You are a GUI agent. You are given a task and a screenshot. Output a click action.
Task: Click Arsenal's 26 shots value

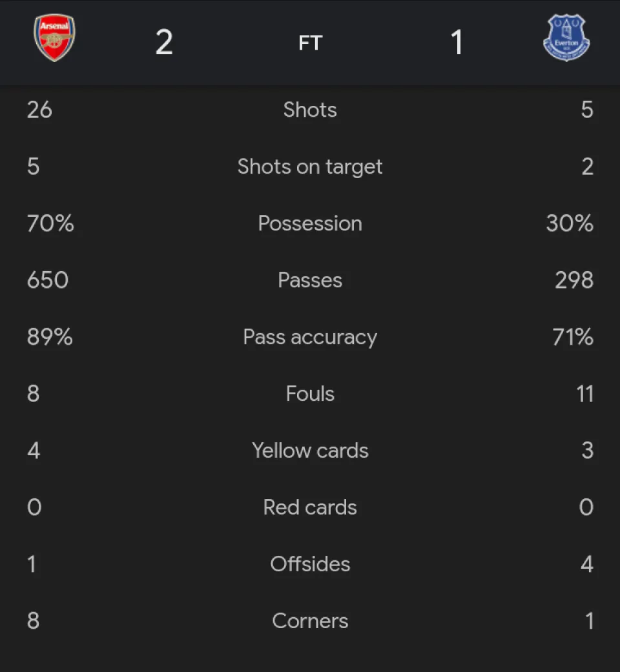pos(39,110)
